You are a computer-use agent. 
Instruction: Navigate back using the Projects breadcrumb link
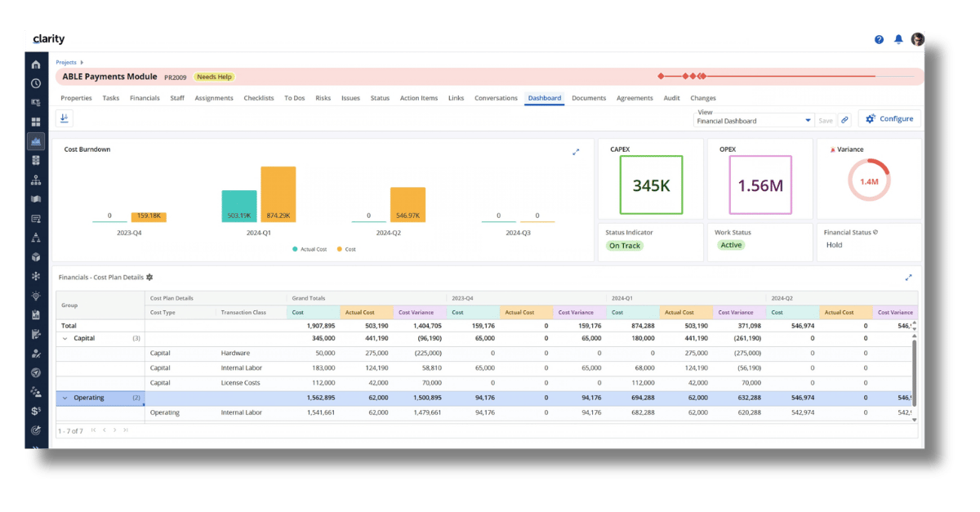(65, 61)
